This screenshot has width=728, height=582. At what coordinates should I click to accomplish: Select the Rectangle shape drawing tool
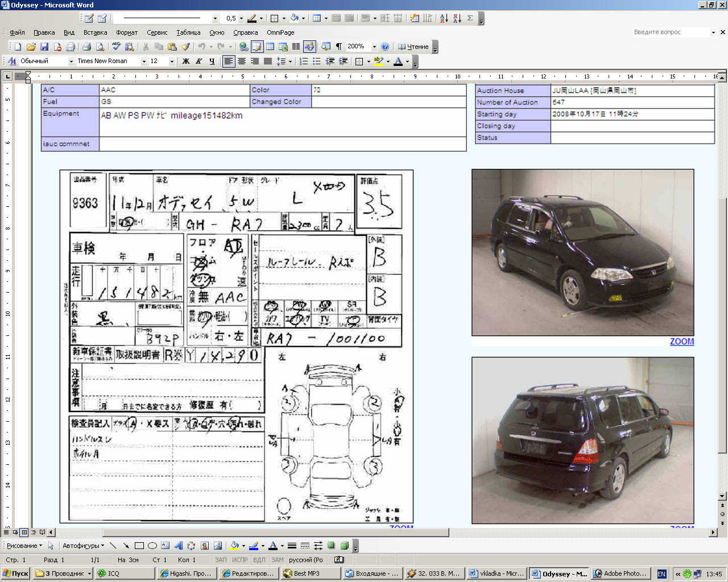(139, 546)
